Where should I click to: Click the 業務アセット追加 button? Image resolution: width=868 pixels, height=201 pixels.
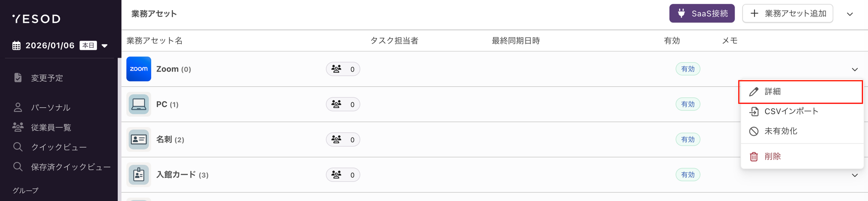click(787, 14)
